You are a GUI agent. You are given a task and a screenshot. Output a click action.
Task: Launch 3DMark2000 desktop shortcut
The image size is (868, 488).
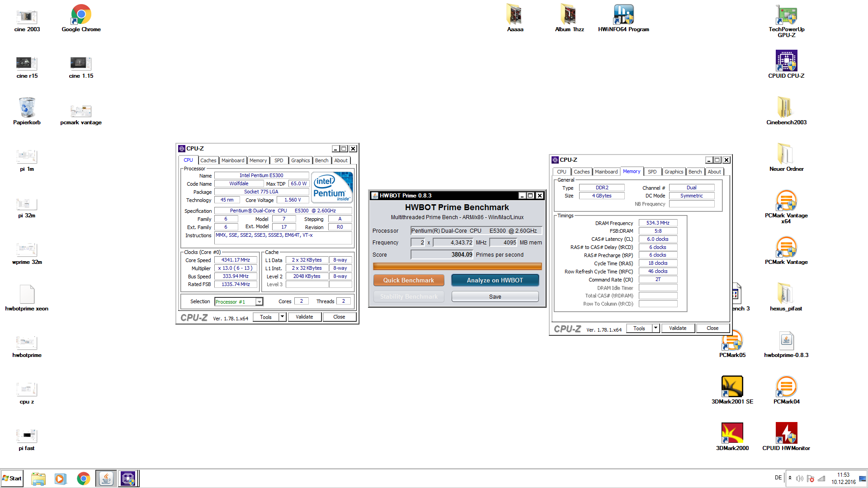click(732, 436)
